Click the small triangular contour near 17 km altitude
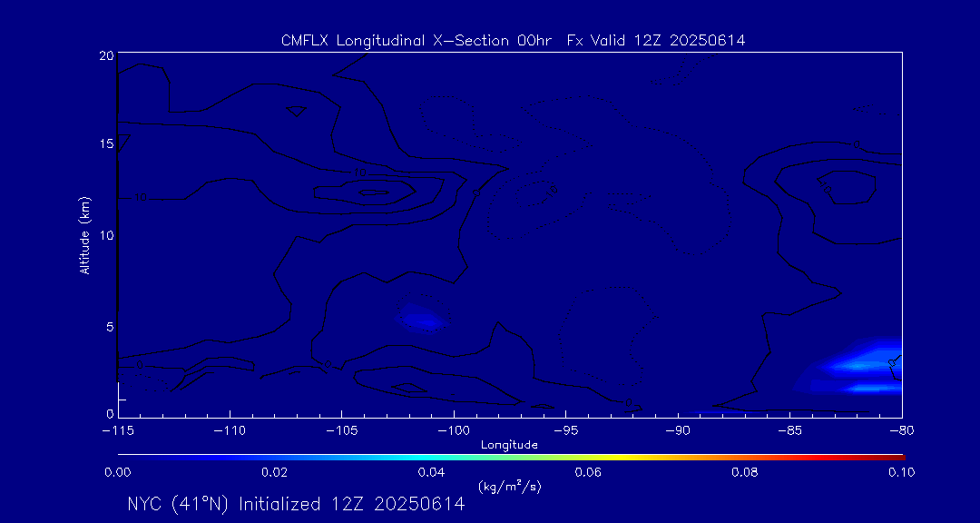This screenshot has height=523, width=980. 296,112
